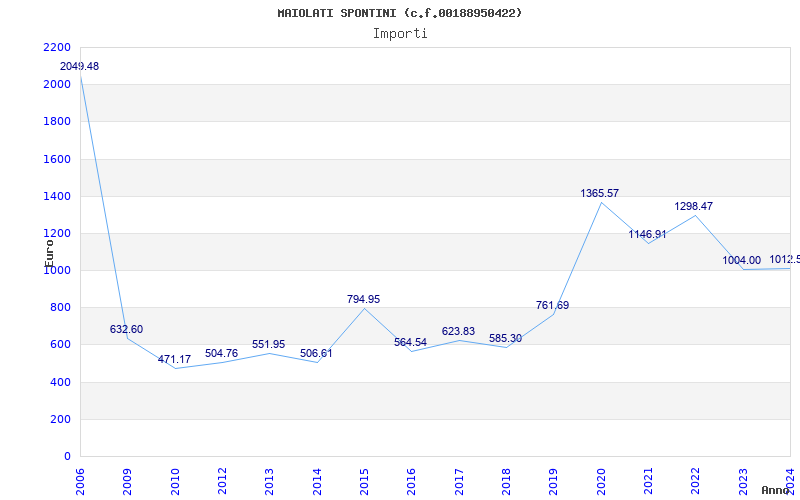Click the chart title MAIOLATI SPONTINI
Screen dimensions: 800x500
(x=400, y=13)
